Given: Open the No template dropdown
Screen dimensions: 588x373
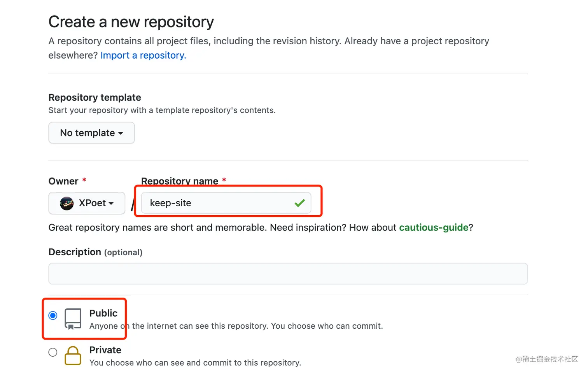Looking at the screenshot, I should (x=91, y=133).
